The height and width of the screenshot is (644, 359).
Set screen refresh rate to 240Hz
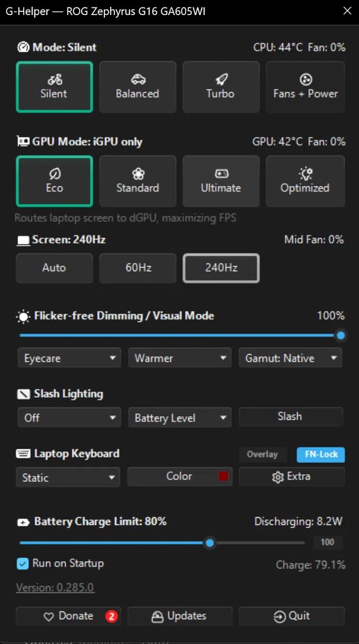click(221, 268)
